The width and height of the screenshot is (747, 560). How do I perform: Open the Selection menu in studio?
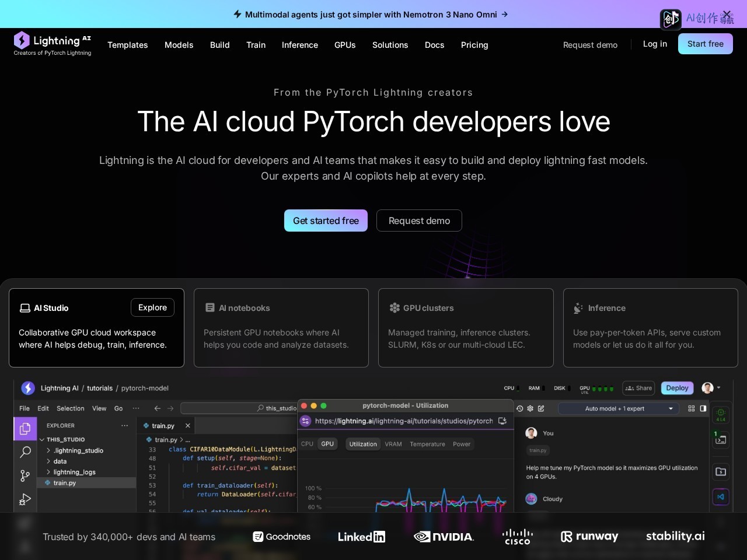tap(71, 408)
